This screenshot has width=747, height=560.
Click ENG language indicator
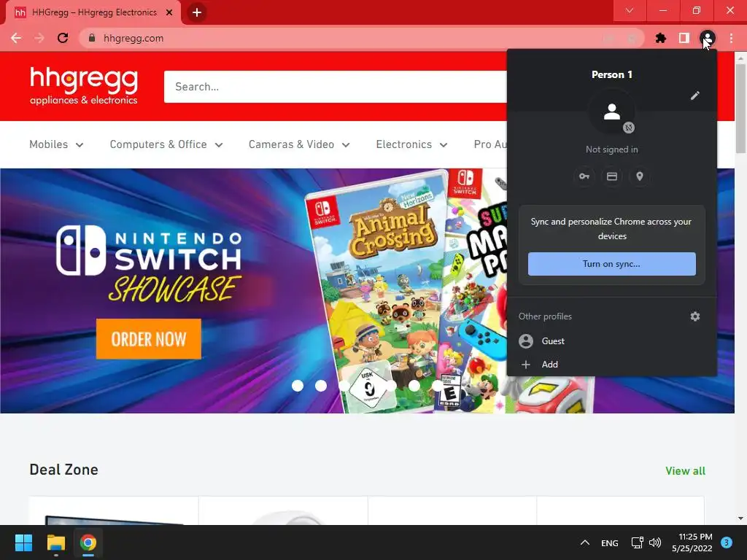tap(610, 542)
